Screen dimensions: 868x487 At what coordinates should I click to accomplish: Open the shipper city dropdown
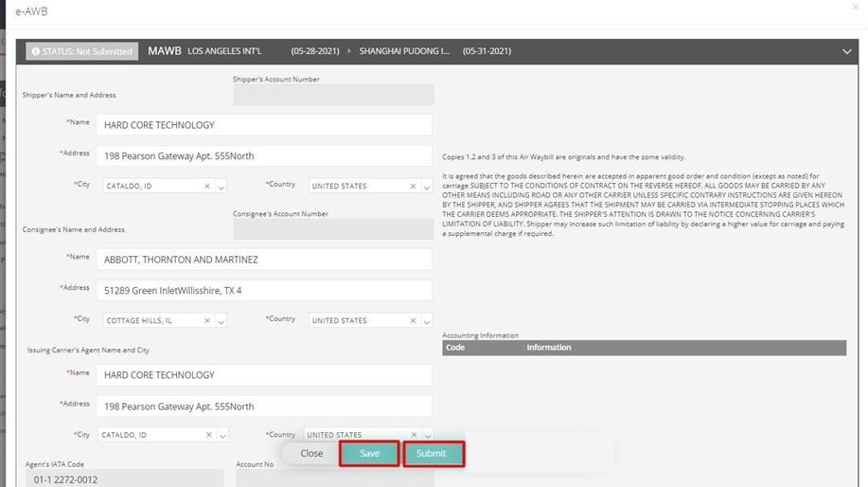(x=221, y=188)
